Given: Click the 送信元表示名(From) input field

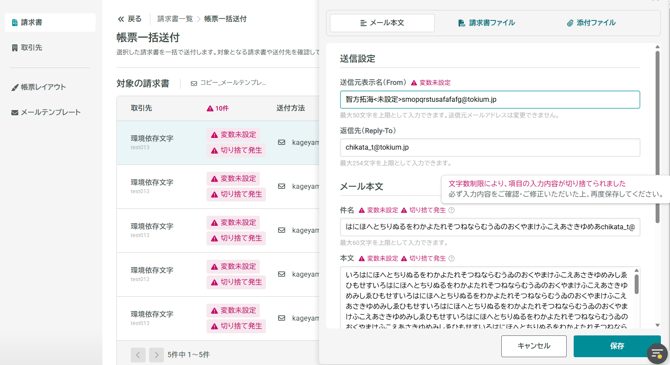Looking at the screenshot, I should [x=490, y=100].
